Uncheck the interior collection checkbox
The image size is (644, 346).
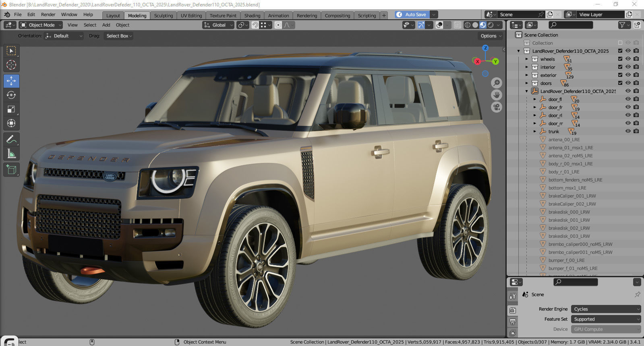point(620,67)
